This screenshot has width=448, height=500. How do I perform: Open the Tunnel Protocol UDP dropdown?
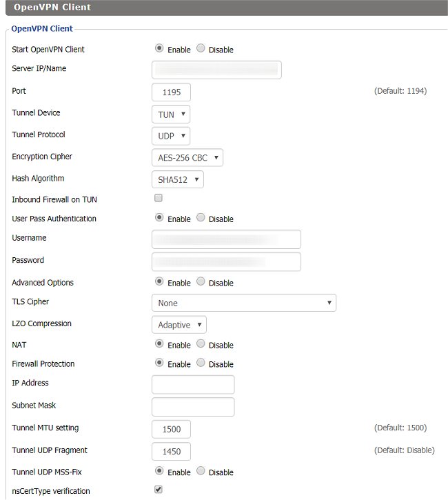coord(171,136)
